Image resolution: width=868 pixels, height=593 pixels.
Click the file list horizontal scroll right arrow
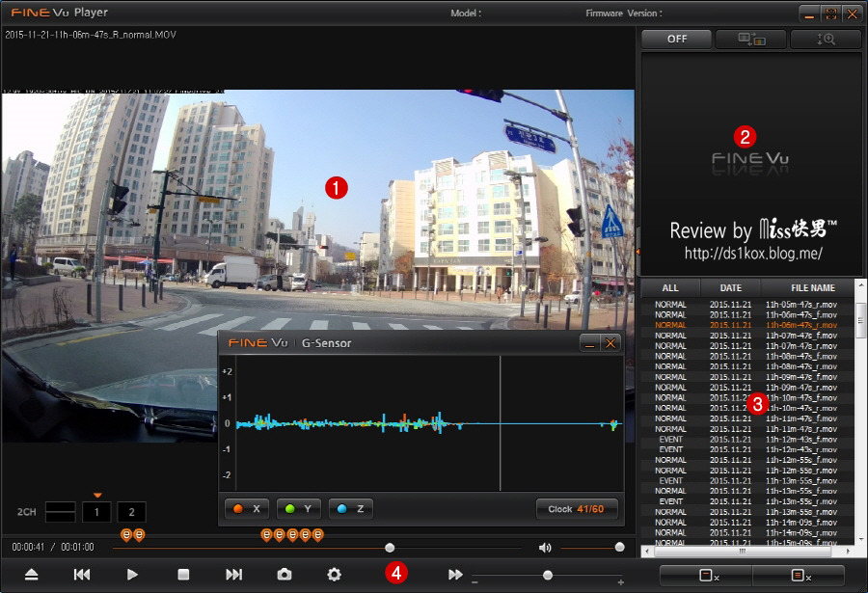pyautogui.click(x=849, y=552)
